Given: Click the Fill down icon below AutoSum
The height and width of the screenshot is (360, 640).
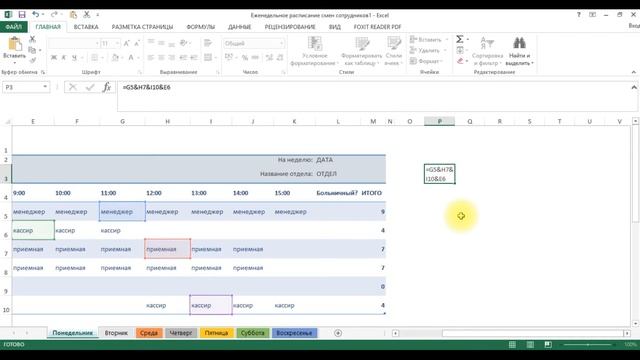Looking at the screenshot, I should coord(460,50).
